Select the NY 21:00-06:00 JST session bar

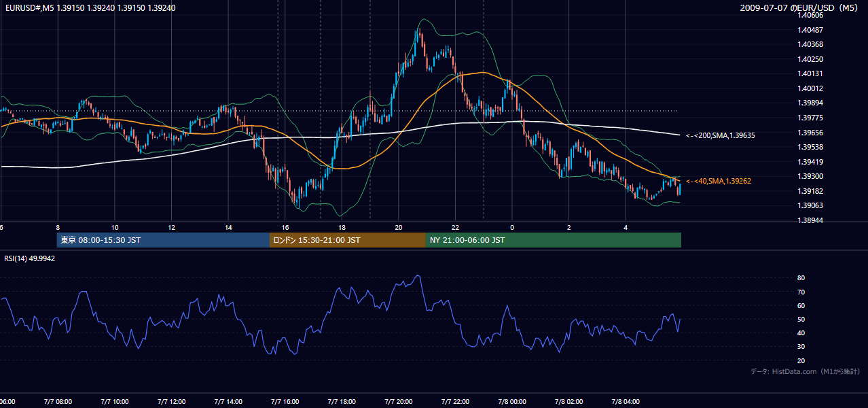(554, 240)
